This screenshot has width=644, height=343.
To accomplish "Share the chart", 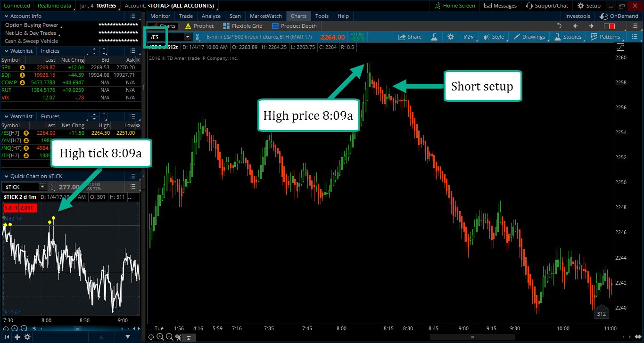I will [x=410, y=37].
